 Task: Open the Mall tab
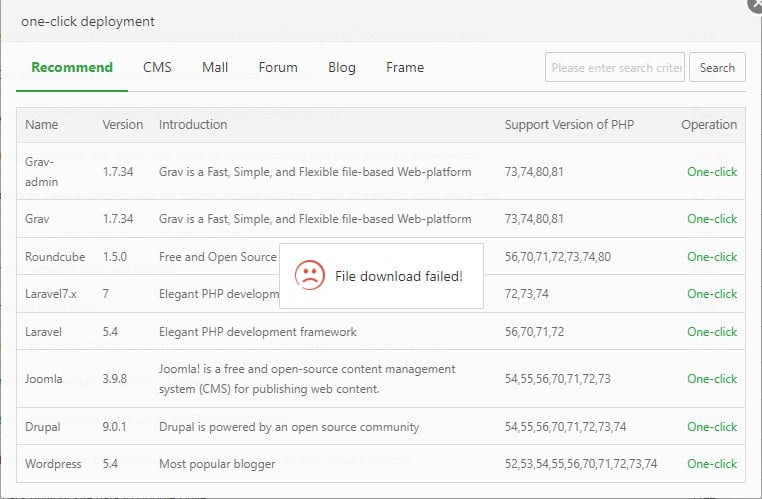tap(215, 68)
